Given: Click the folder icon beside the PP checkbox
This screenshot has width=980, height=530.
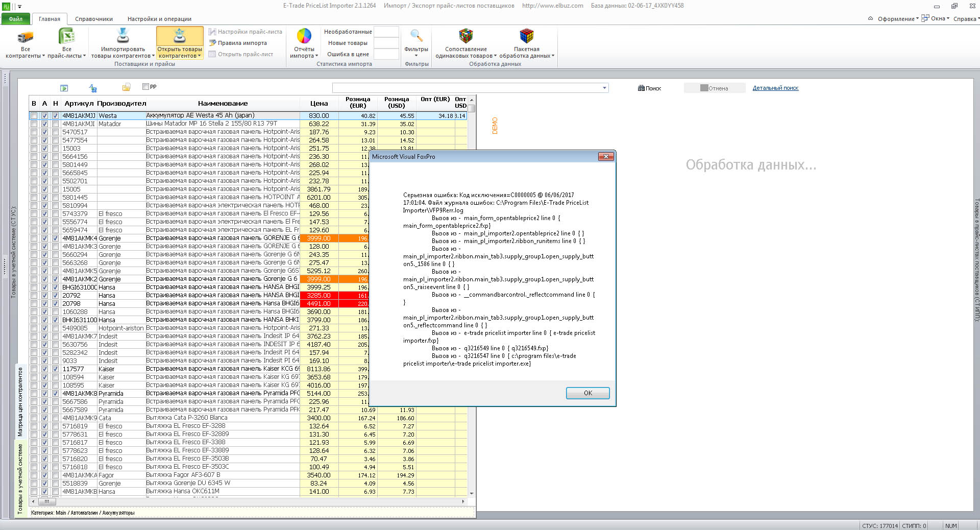Looking at the screenshot, I should 127,87.
